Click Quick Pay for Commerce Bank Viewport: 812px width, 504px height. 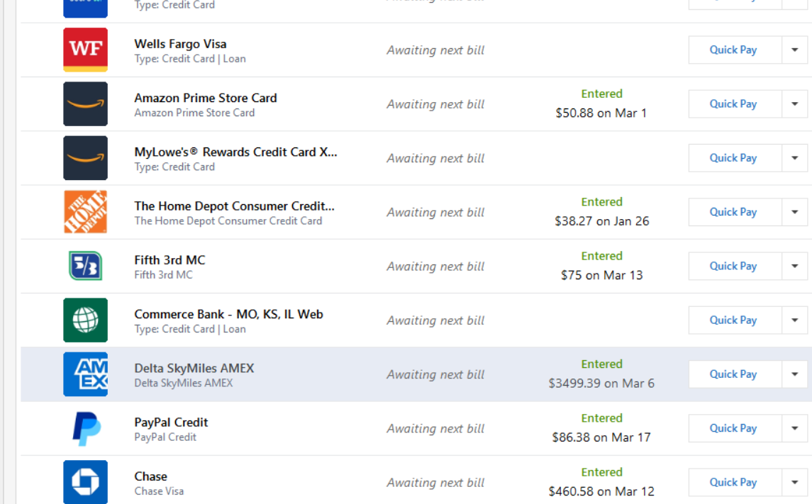coord(733,320)
